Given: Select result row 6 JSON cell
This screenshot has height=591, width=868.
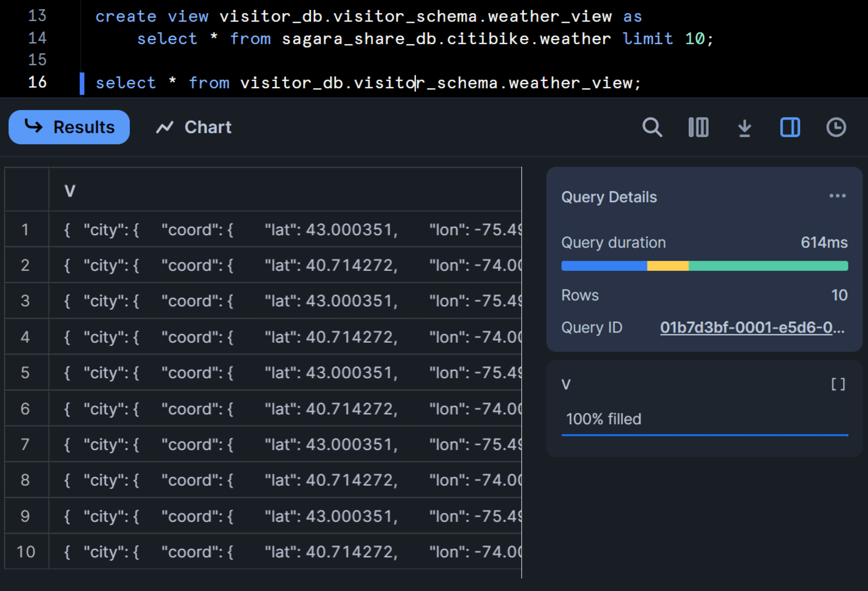Looking at the screenshot, I should coord(285,408).
